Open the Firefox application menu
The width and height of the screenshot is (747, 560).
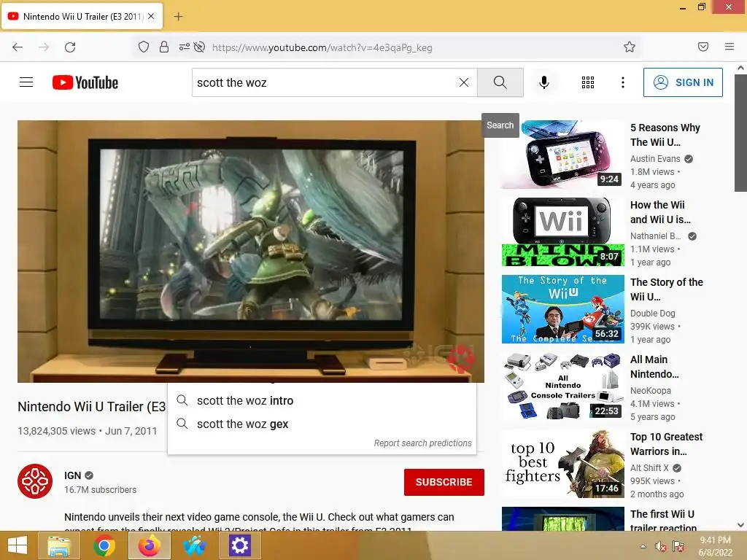click(x=729, y=47)
